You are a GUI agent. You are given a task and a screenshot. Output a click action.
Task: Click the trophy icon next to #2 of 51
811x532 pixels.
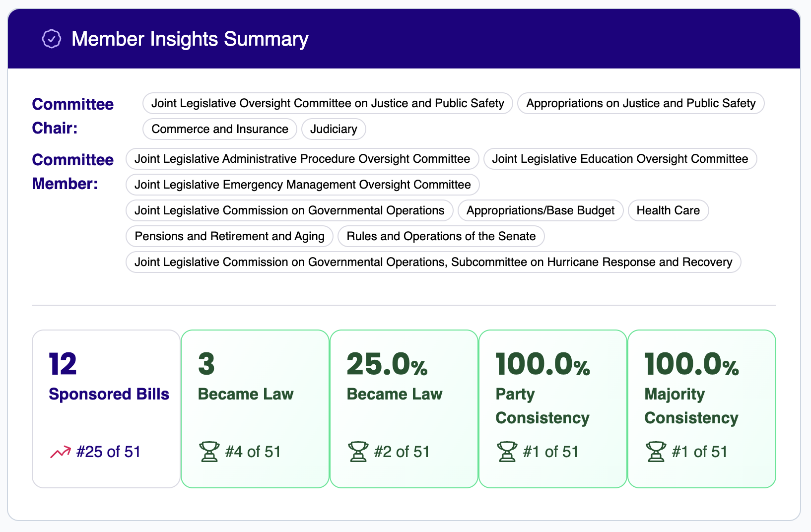click(x=358, y=452)
